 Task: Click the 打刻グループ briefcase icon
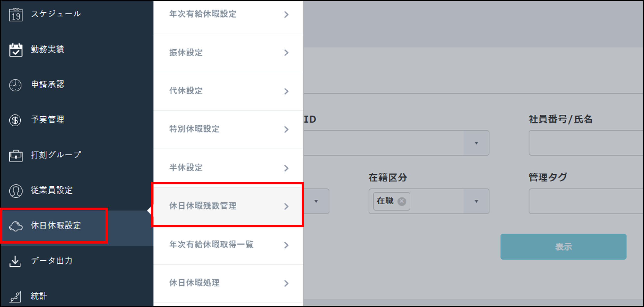tap(16, 156)
